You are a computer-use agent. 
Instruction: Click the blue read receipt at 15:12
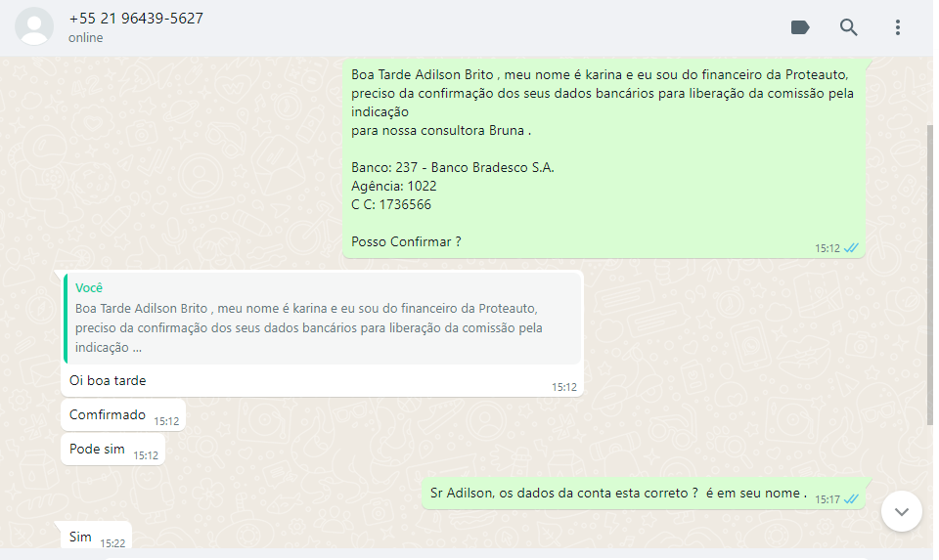click(851, 248)
